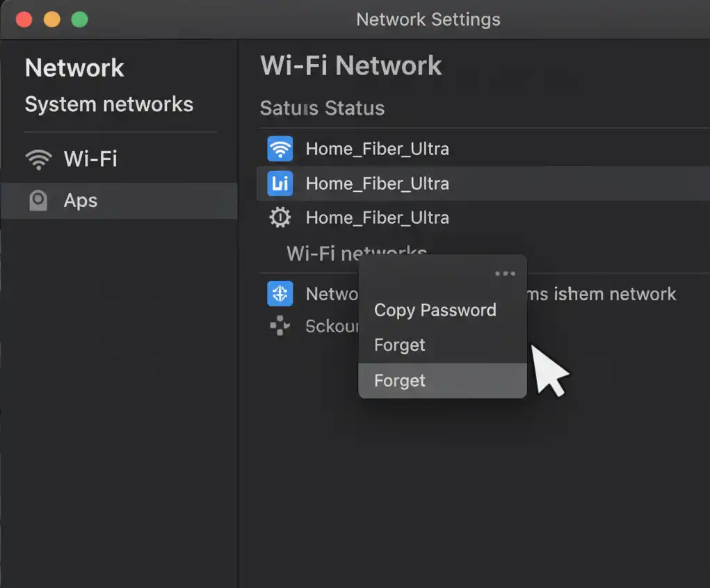Screen dimensions: 710x588
Task: Click the Wi-Fi networks section header
Action: pos(320,253)
